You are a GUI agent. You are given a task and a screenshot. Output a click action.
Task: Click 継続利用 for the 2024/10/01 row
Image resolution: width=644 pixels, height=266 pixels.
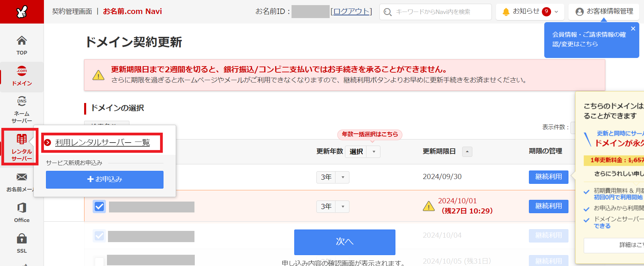(549, 206)
